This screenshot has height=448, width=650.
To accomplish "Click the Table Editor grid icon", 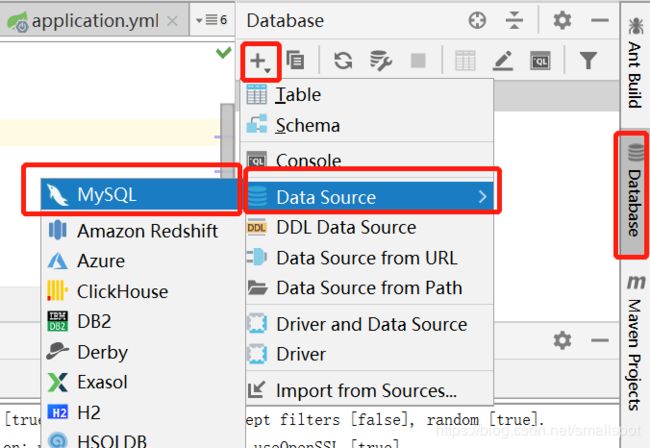I will (465, 61).
